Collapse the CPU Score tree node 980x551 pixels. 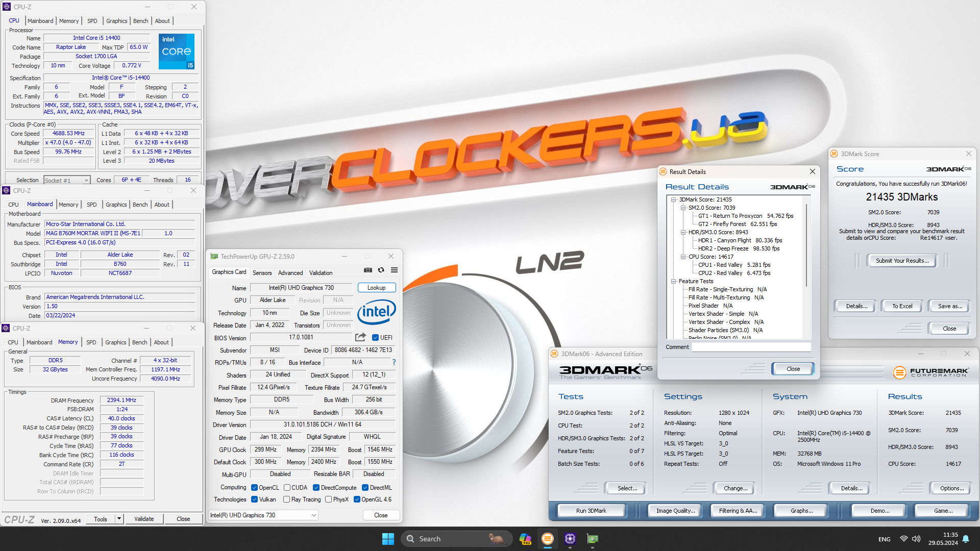pos(683,257)
